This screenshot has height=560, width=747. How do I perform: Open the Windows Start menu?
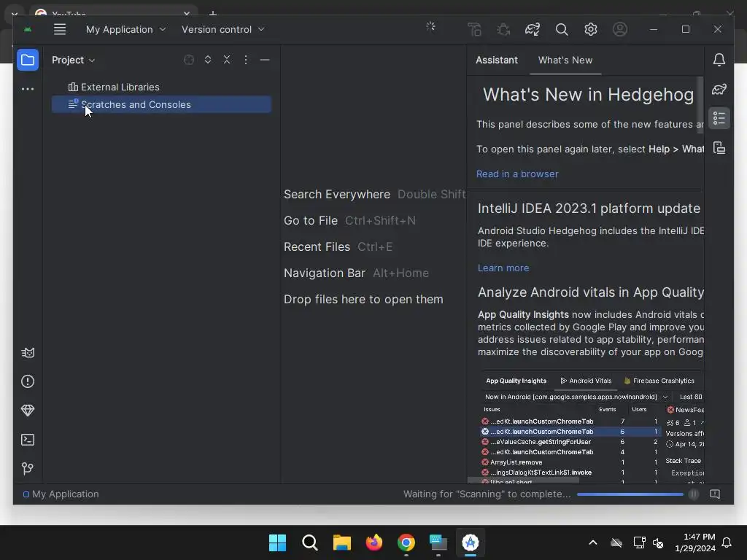pos(277,542)
